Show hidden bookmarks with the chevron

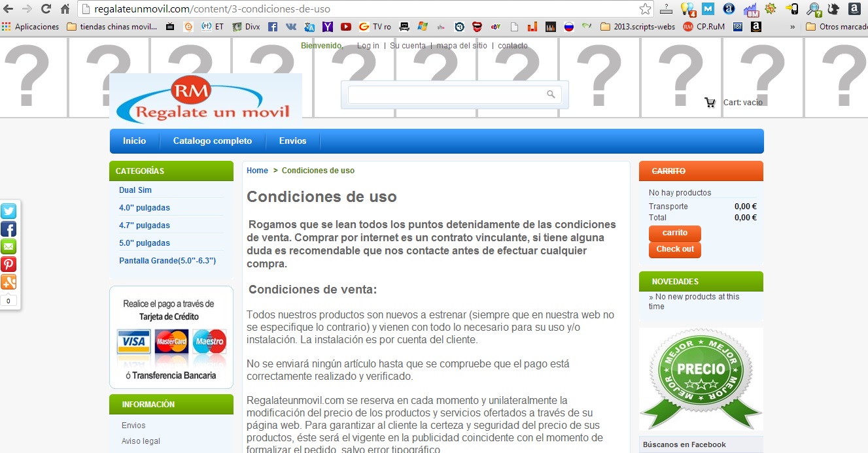tap(792, 27)
